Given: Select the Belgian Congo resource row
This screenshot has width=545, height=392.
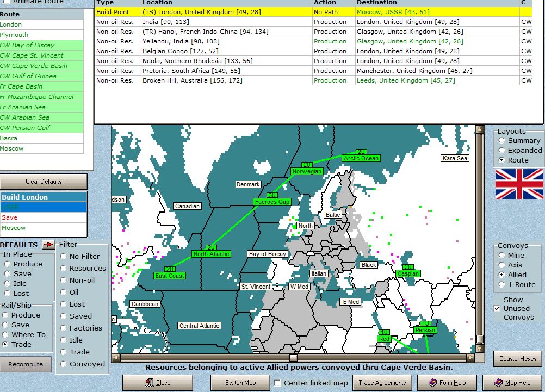Looking at the screenshot, I should 313,51.
